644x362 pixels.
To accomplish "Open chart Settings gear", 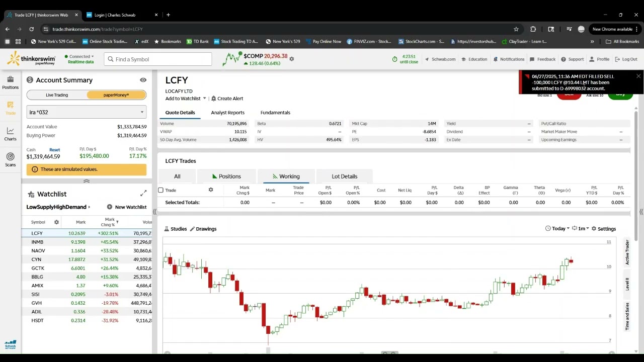I will click(603, 229).
